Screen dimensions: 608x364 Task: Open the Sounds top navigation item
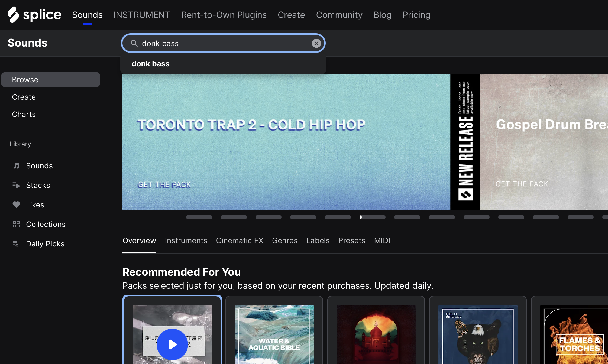[87, 15]
